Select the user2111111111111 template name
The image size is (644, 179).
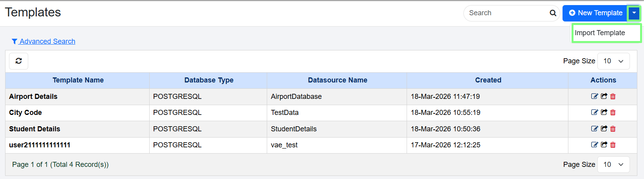pyautogui.click(x=40, y=145)
